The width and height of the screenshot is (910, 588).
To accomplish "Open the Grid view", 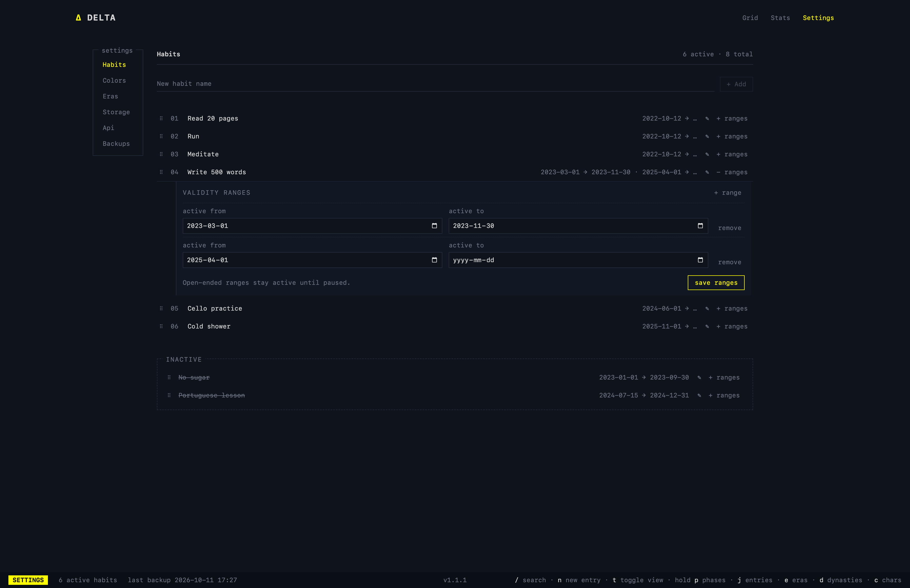I will (x=750, y=18).
